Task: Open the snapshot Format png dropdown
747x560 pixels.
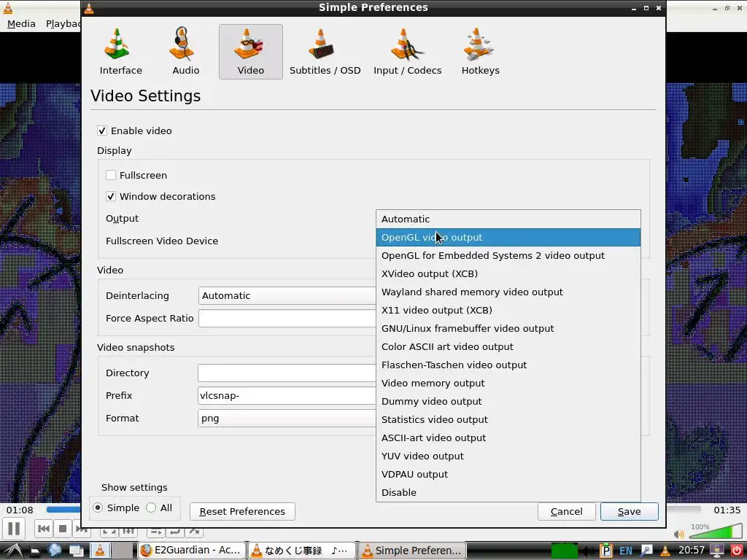Action: [x=287, y=418]
